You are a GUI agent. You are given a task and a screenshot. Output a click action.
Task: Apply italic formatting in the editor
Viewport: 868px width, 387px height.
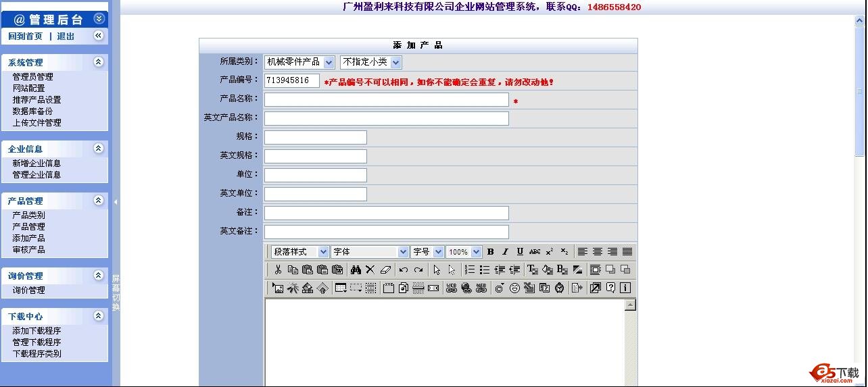click(x=505, y=252)
